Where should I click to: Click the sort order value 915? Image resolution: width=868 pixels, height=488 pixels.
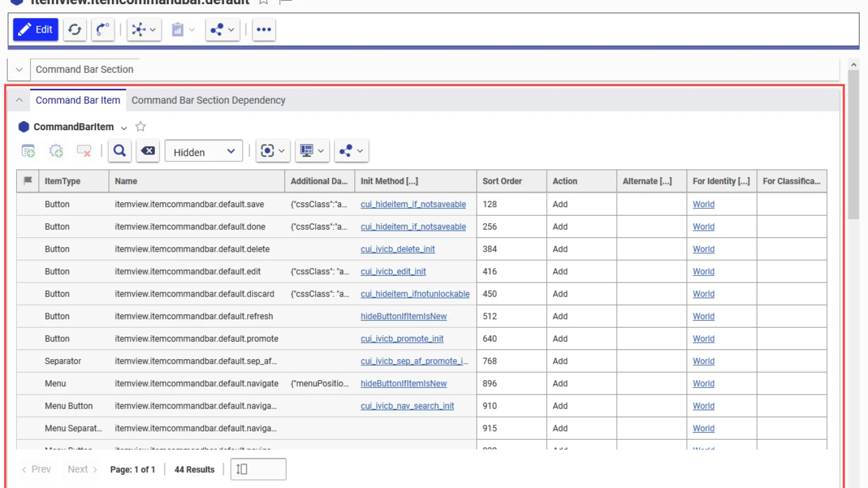coord(490,428)
